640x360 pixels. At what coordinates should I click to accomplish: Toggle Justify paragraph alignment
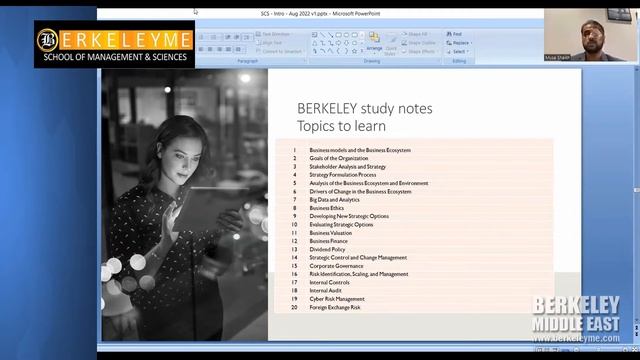click(228, 49)
